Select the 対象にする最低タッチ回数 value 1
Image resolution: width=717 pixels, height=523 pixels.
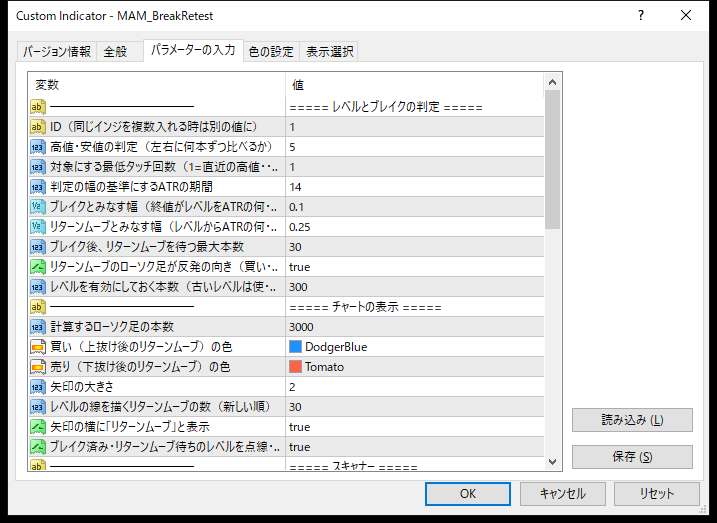tap(415, 167)
